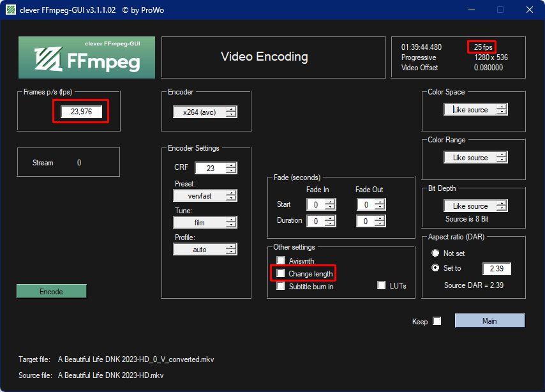Click the Frames p/s value field 23,976
The width and height of the screenshot is (545, 392).
[x=81, y=112]
